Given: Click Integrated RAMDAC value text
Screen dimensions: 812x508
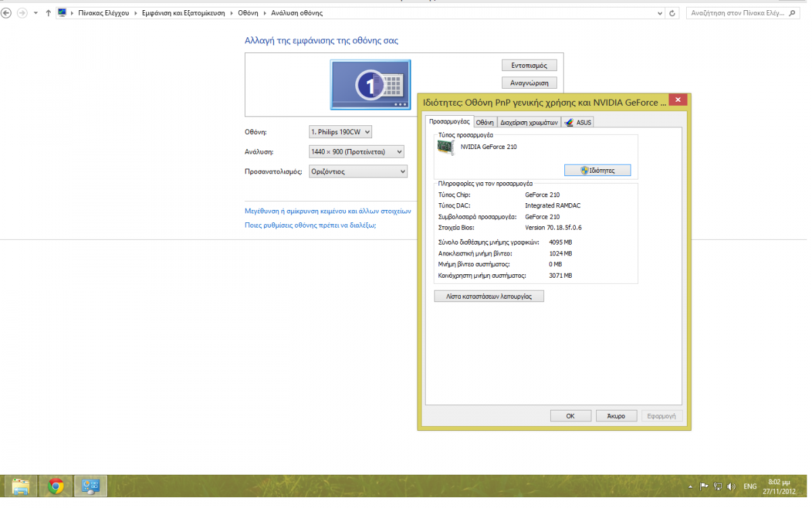Looking at the screenshot, I should tap(553, 205).
